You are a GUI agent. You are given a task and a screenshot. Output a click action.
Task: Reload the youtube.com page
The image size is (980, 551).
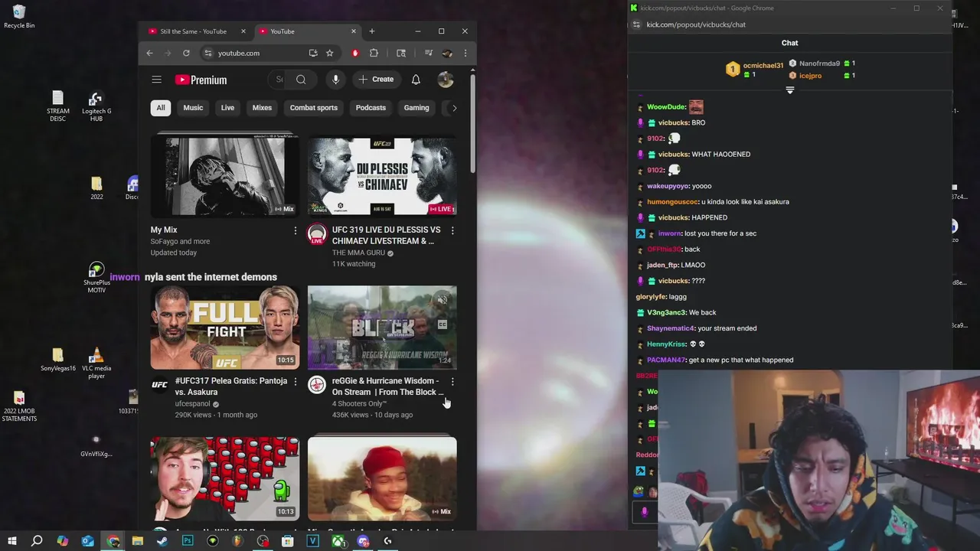(186, 53)
